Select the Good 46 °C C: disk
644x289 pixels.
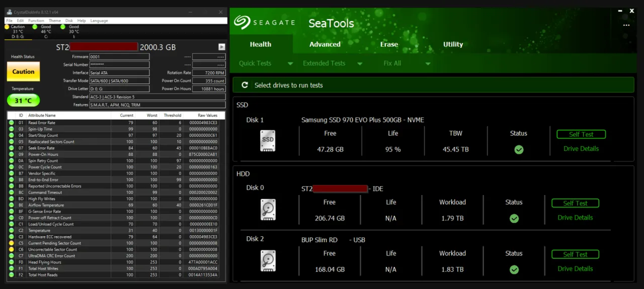[45, 31]
